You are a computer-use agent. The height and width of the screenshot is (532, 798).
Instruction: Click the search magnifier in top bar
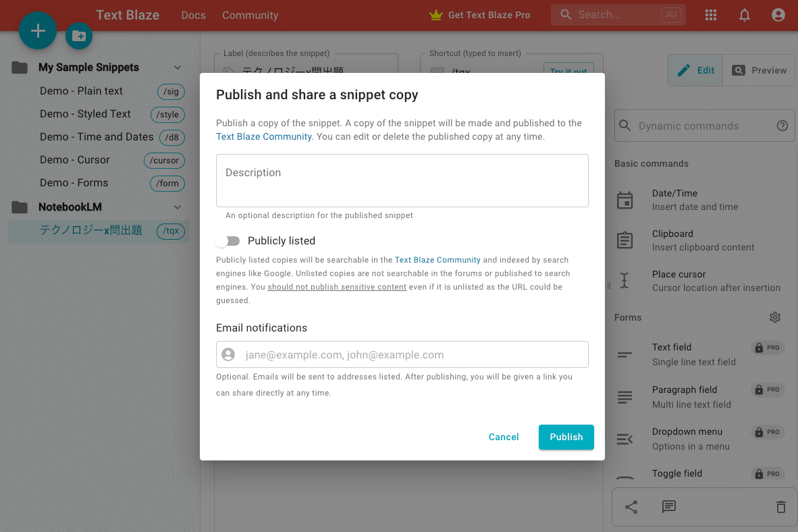566,14
